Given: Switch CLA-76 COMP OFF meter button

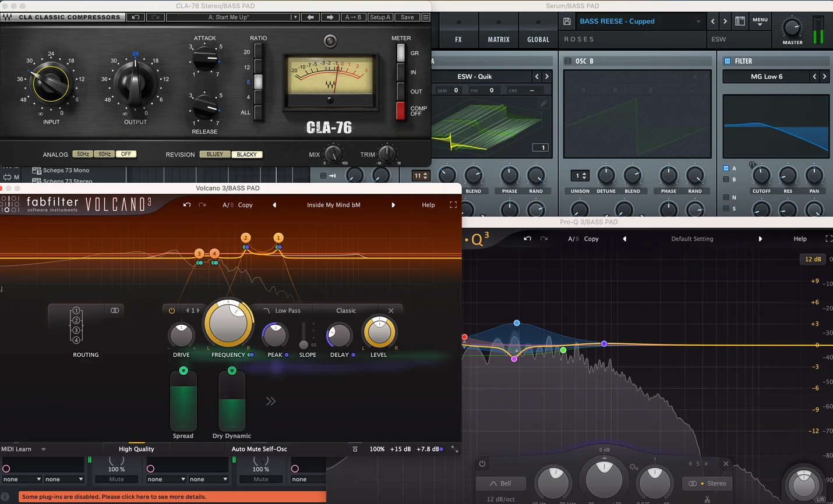Looking at the screenshot, I should click(400, 111).
